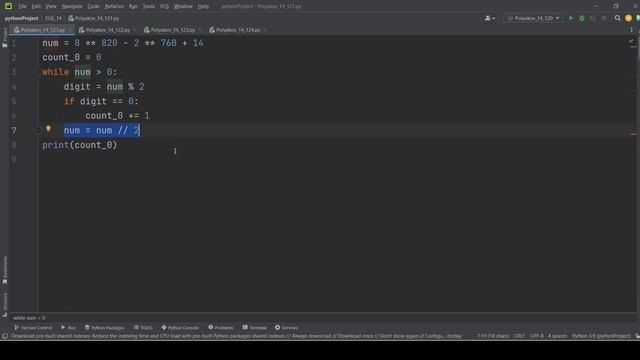The image size is (640, 360).
Task: Click pythonProject in the breadcrumb bar
Action: click(21, 18)
